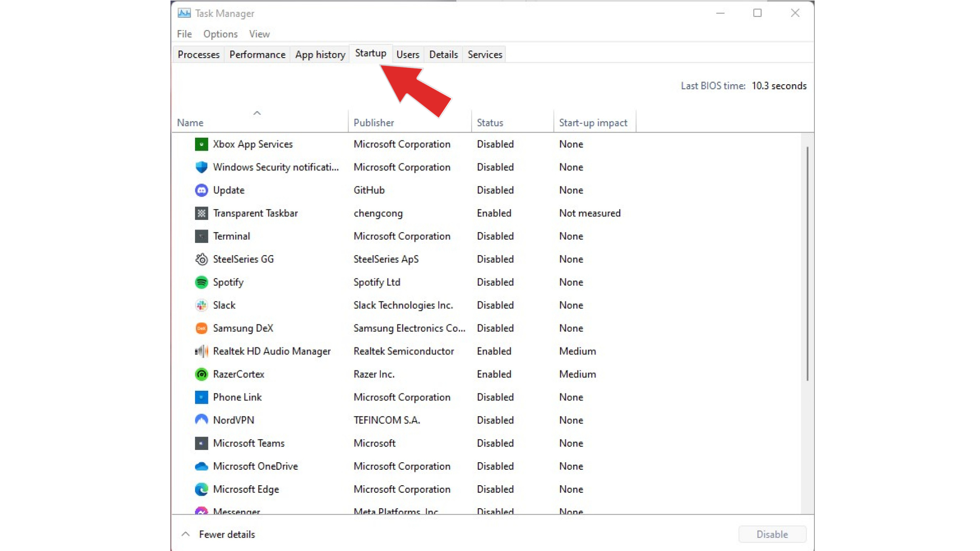
Task: Switch to the Details tab
Action: [x=444, y=55]
